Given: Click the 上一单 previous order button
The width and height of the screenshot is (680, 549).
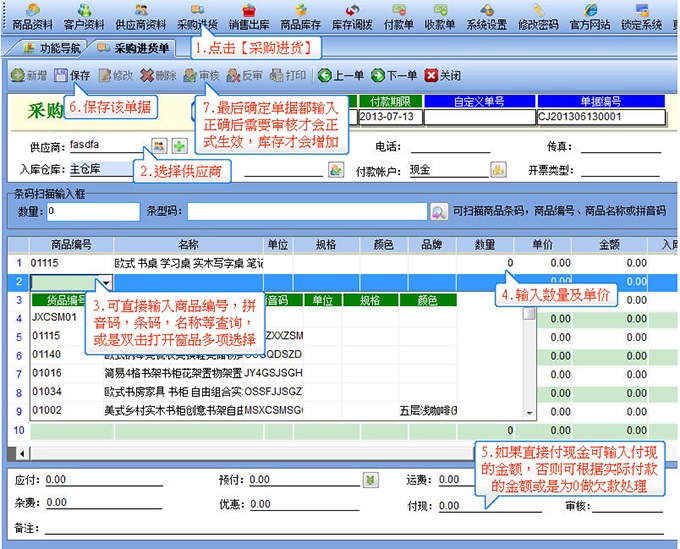Looking at the screenshot, I should click(341, 75).
